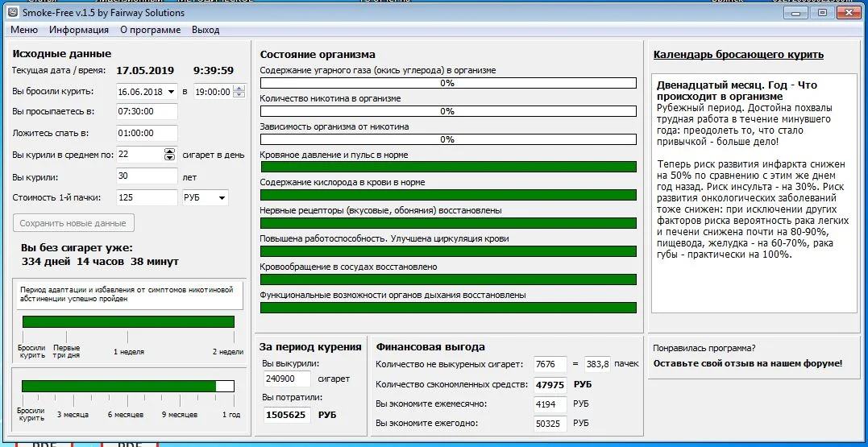Viewport: 868px width, 447px height.
Task: Open the РУБ currency dropdown
Action: point(222,197)
